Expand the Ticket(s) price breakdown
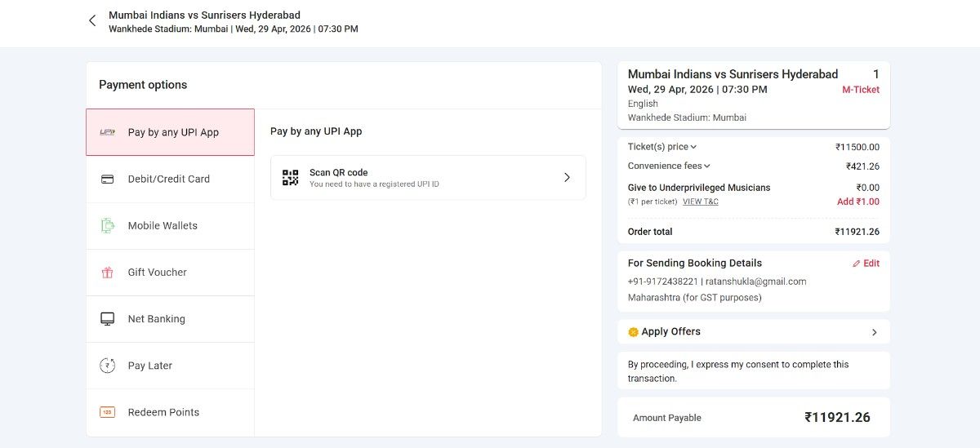Viewport: 980px width, 448px height. click(662, 147)
